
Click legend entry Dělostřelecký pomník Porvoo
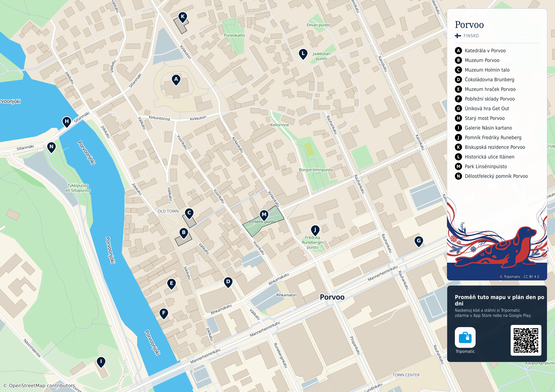pyautogui.click(x=491, y=176)
